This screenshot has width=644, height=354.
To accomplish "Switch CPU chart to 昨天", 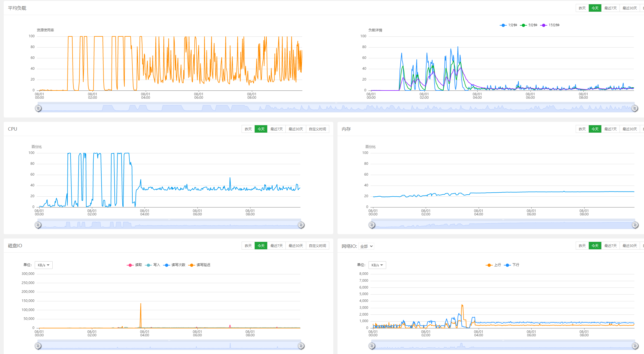I will coord(248,129).
